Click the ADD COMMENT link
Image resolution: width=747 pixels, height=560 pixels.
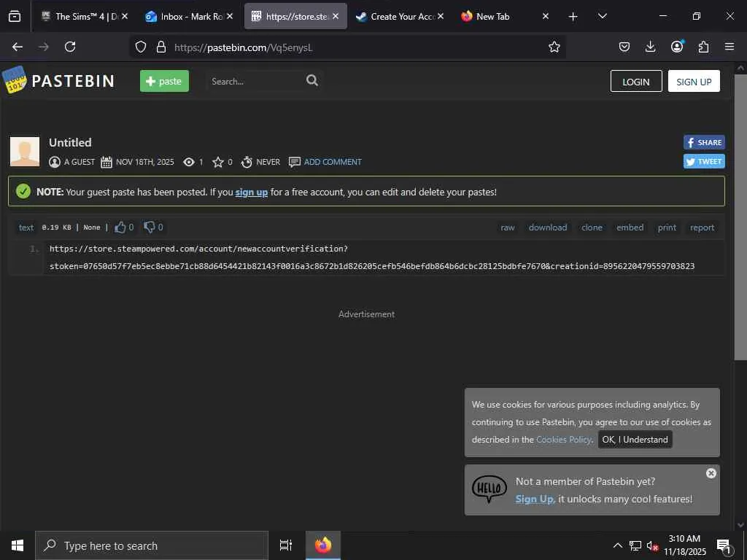point(333,163)
